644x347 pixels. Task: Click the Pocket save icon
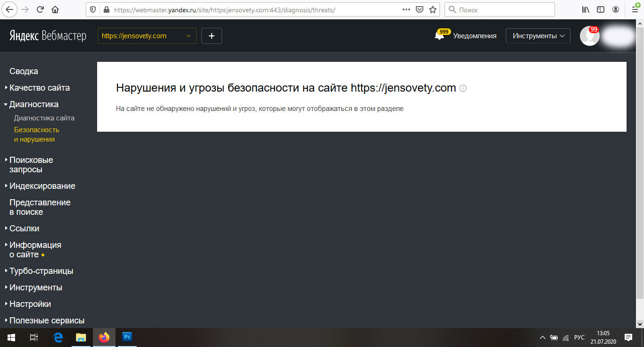click(420, 9)
